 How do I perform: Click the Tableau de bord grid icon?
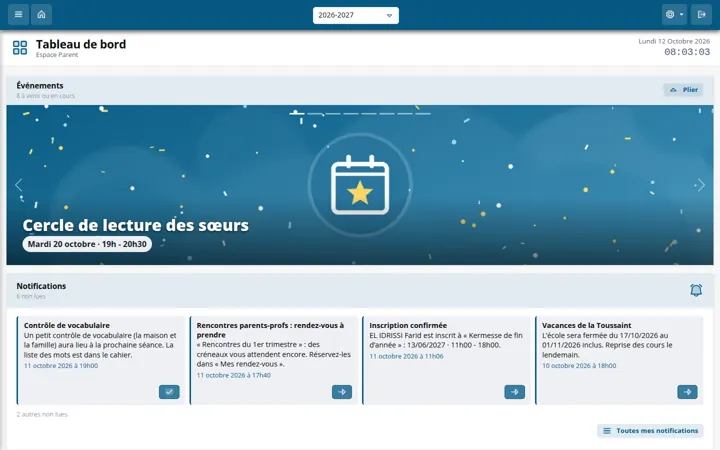pos(20,47)
